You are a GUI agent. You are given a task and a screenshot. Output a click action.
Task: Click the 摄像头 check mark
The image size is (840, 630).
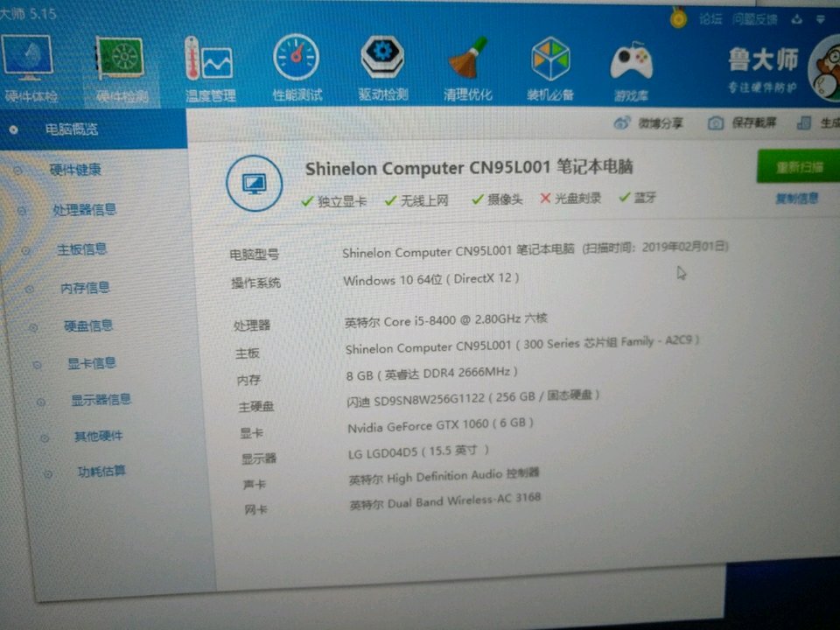478,199
